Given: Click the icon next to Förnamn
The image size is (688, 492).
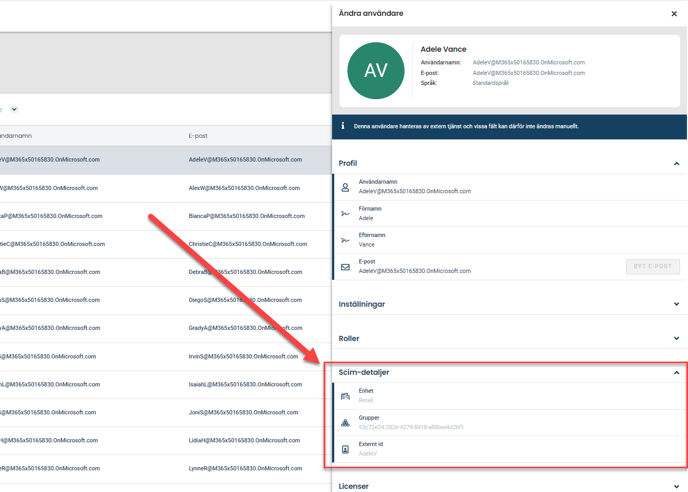Looking at the screenshot, I should click(x=345, y=214).
